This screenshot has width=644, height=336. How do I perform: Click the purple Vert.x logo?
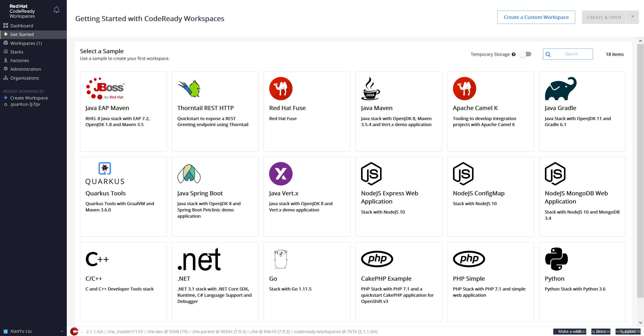click(x=281, y=174)
